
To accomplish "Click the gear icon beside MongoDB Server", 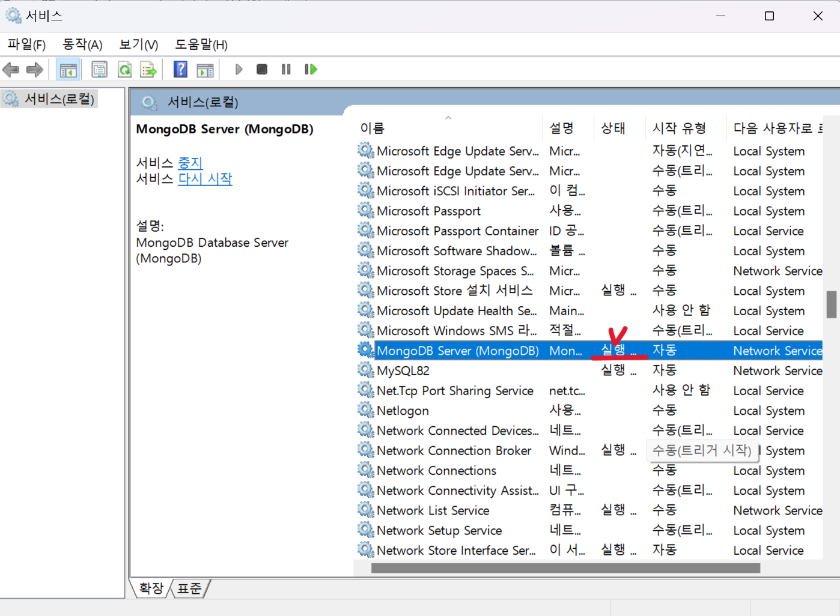I will 366,349.
